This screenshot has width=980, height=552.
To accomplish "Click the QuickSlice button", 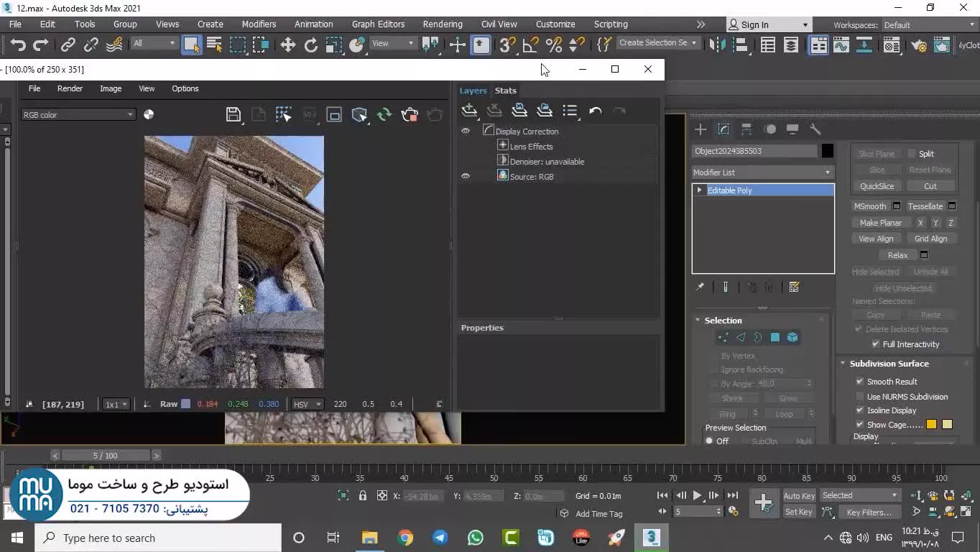I will pyautogui.click(x=877, y=186).
